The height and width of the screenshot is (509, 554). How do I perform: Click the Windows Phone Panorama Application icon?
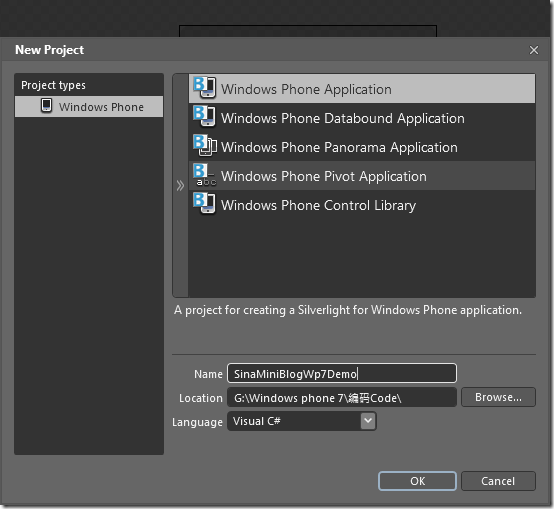pyautogui.click(x=205, y=146)
